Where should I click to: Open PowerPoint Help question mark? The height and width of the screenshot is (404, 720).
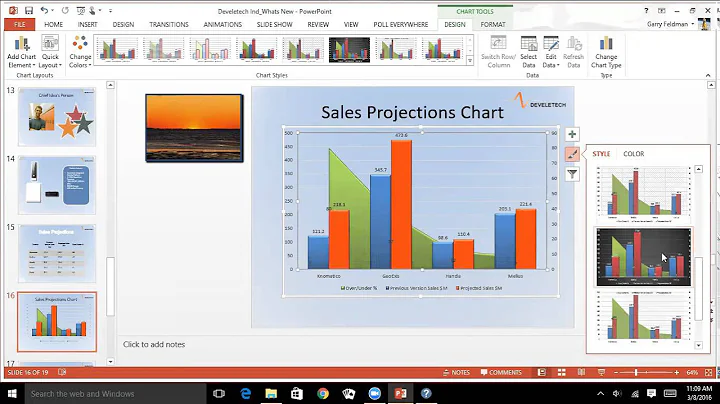coord(646,11)
